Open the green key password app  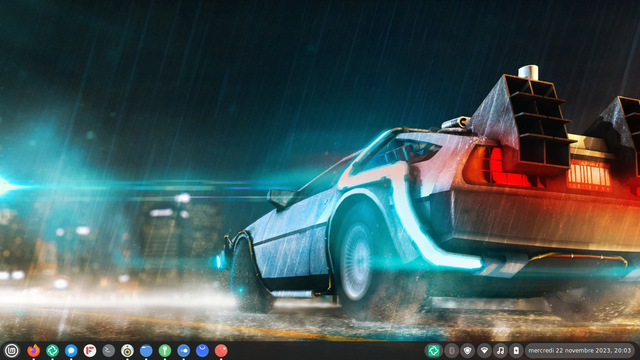(x=165, y=350)
